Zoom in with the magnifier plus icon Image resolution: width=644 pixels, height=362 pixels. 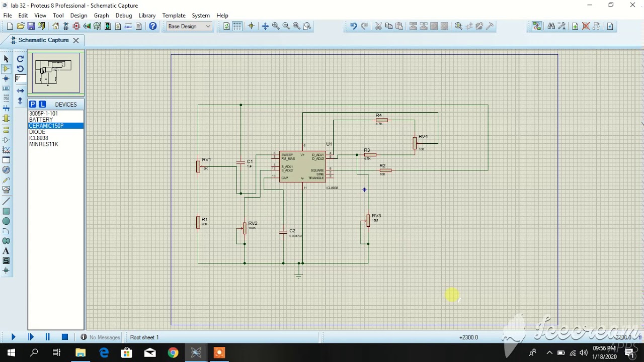pyautogui.click(x=276, y=26)
